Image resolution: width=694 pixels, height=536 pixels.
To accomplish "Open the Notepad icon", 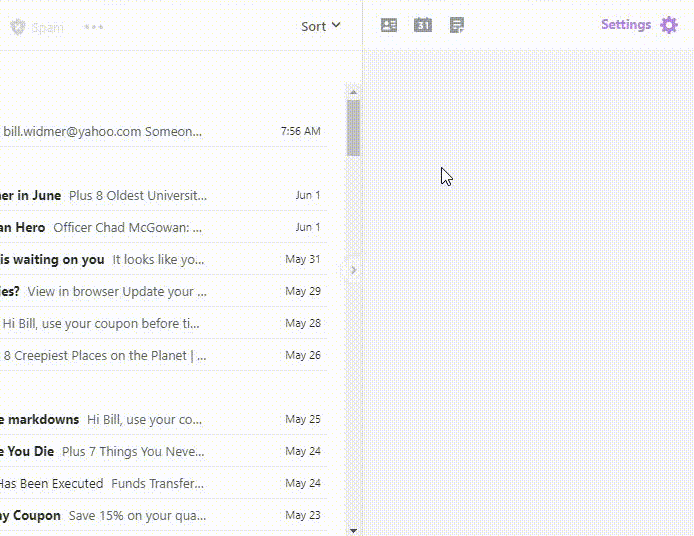I will click(457, 25).
